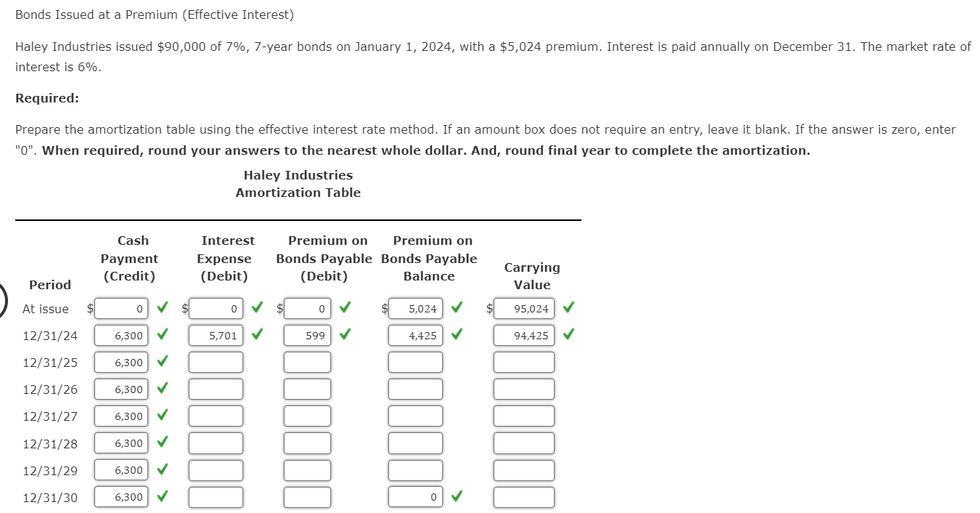The height and width of the screenshot is (513, 980).
Task: Click the checkmark beside 599 premium debit
Action: coord(345,335)
